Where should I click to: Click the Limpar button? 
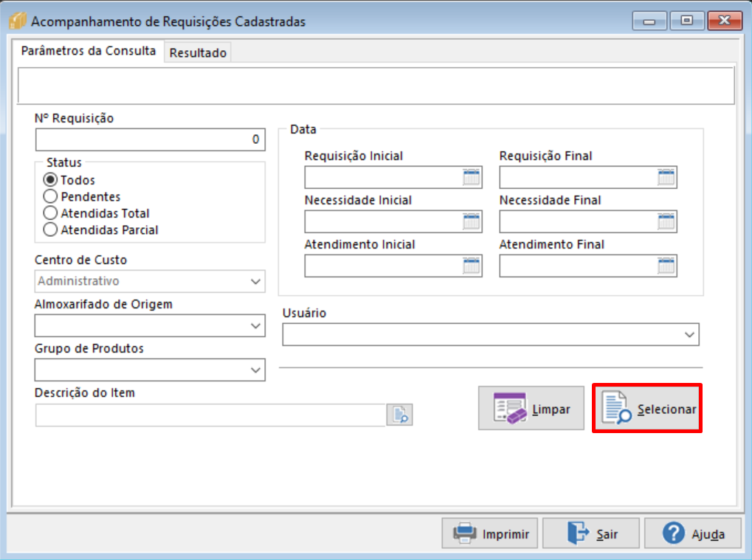point(531,409)
